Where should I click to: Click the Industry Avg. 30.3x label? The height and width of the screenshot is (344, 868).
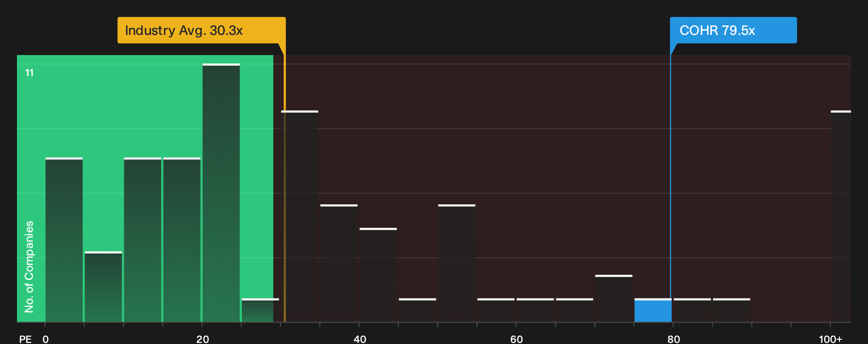pyautogui.click(x=201, y=30)
